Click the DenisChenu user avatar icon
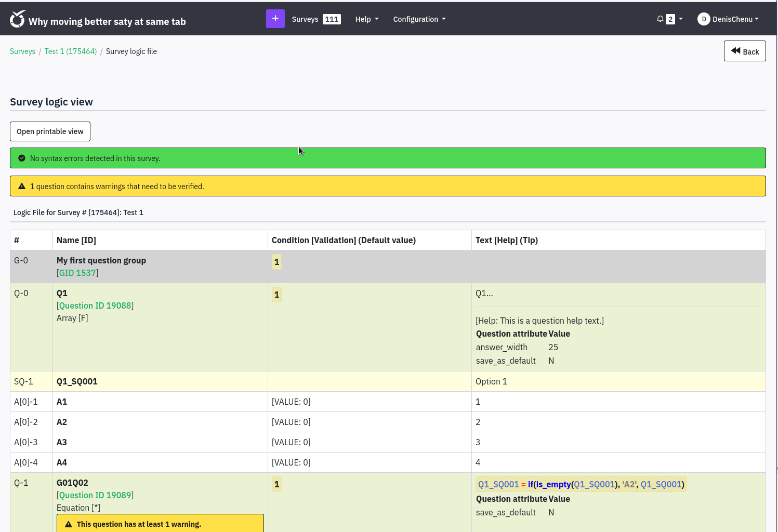This screenshot has height=532, width=778. point(703,19)
